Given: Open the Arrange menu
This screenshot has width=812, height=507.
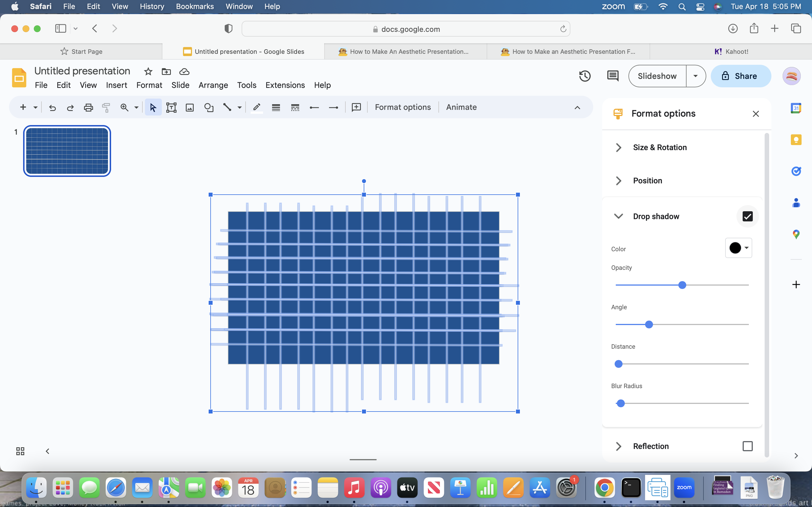Looking at the screenshot, I should 213,85.
